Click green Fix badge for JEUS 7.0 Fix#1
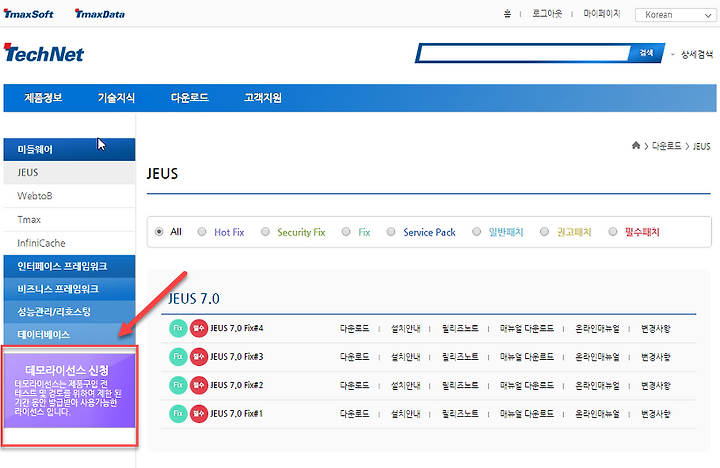The image size is (720, 468). pyautogui.click(x=178, y=414)
